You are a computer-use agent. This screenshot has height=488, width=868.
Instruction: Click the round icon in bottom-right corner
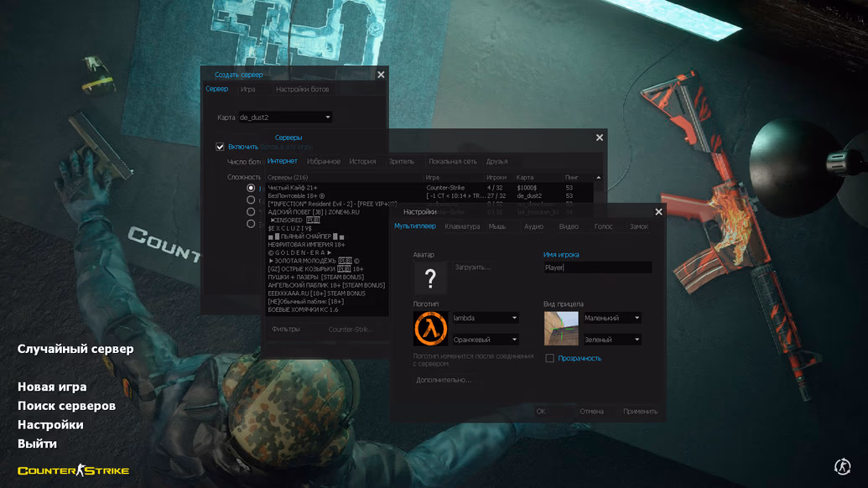(843, 466)
